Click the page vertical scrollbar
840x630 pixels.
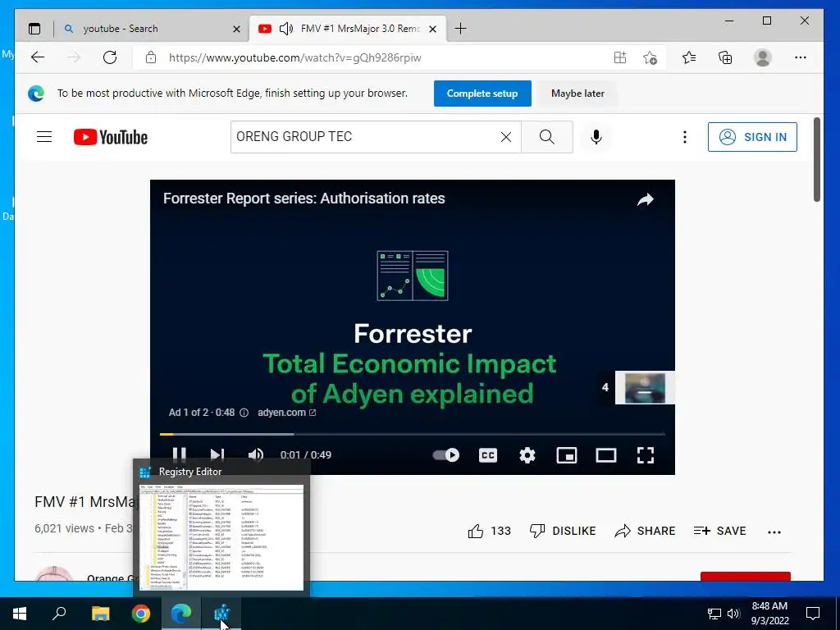817,160
